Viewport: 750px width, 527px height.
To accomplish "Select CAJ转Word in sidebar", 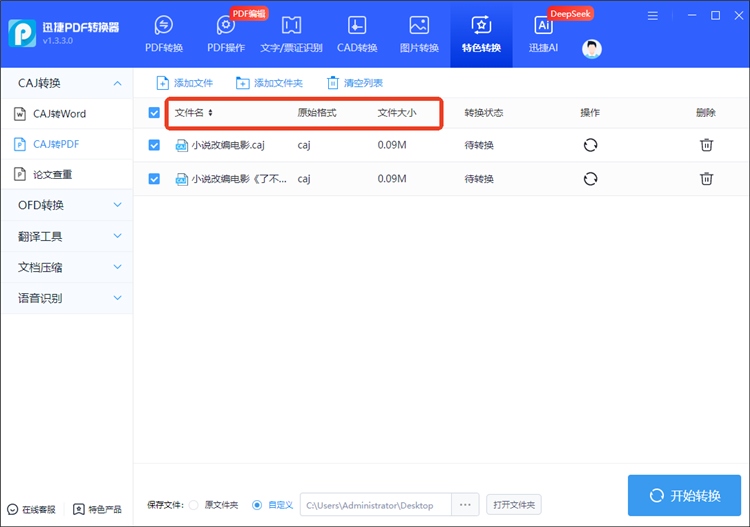I will click(67, 114).
